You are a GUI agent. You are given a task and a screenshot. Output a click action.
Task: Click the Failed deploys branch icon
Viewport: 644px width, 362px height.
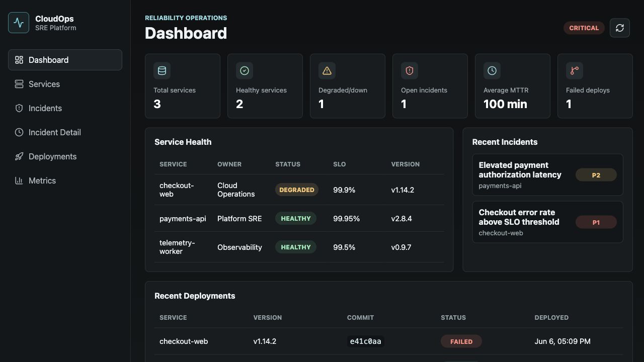(x=575, y=71)
